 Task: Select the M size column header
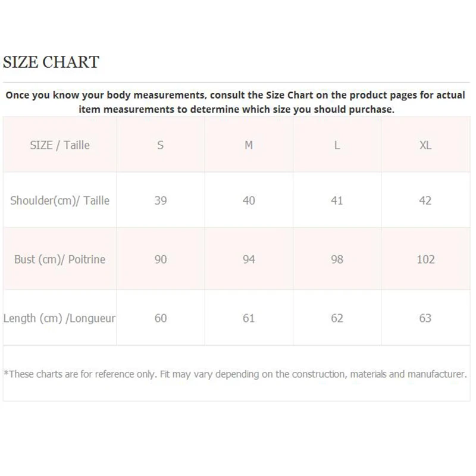point(249,145)
